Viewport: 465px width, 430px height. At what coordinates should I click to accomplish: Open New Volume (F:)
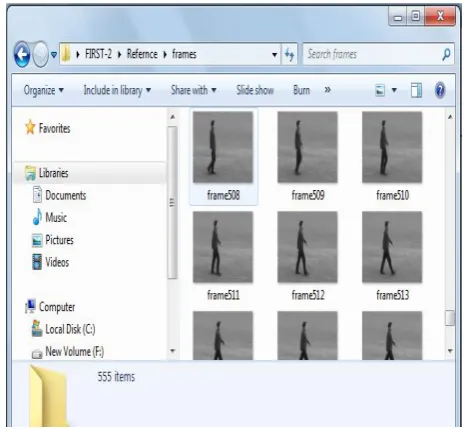pos(75,352)
